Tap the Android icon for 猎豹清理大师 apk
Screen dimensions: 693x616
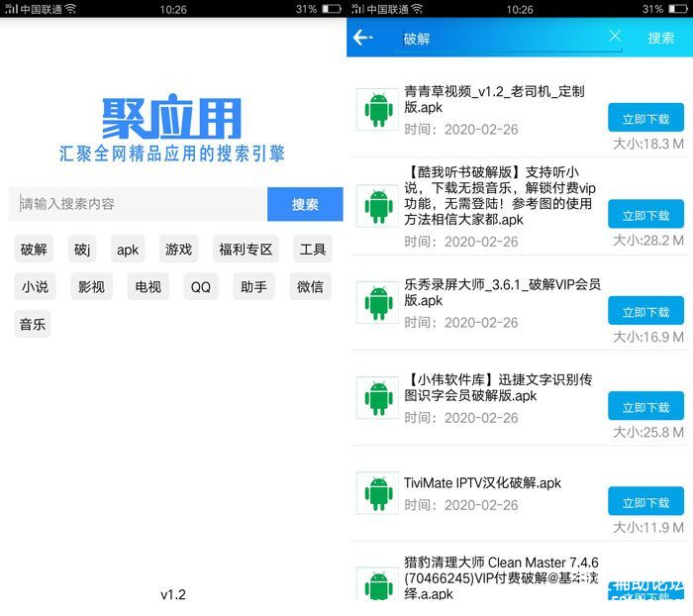pos(378,584)
